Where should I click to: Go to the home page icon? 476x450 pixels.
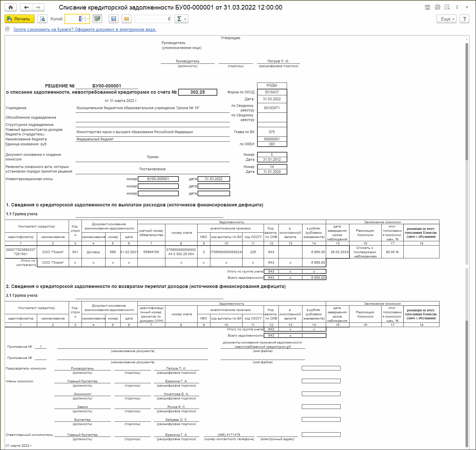coord(11,7)
